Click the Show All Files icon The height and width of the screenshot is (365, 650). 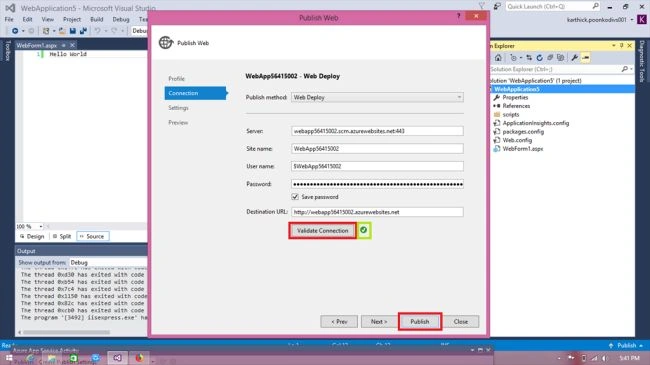560,58
